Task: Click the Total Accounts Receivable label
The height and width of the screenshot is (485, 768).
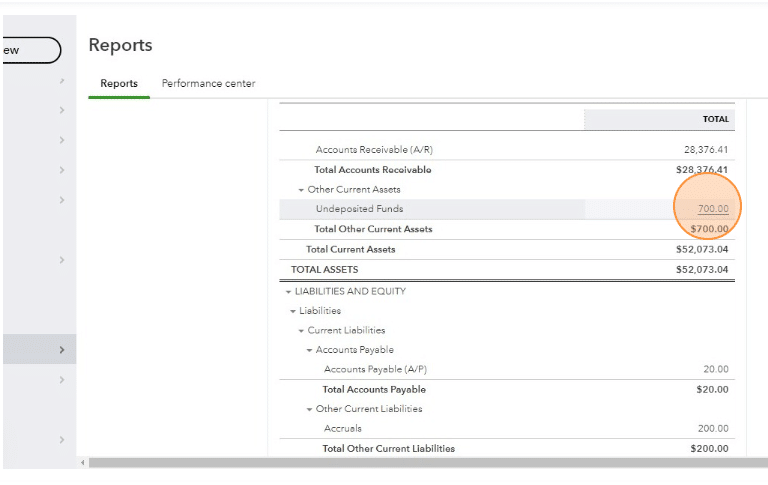Action: (x=373, y=170)
